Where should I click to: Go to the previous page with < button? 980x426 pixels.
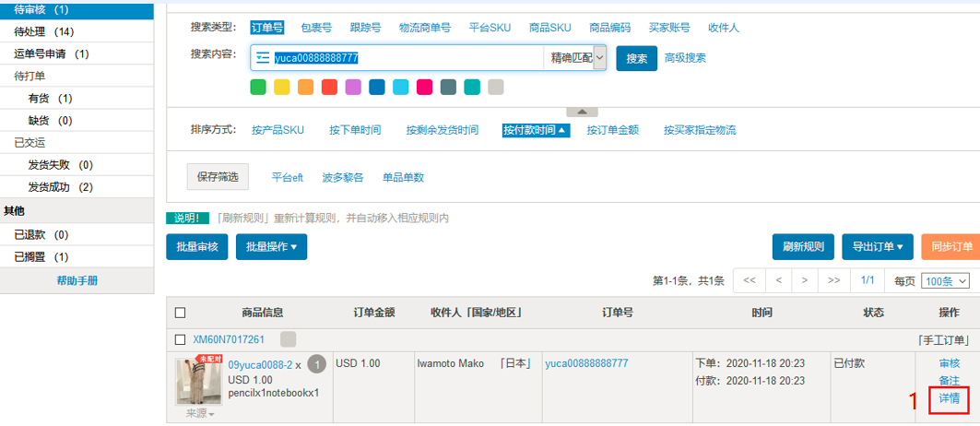pos(779,280)
